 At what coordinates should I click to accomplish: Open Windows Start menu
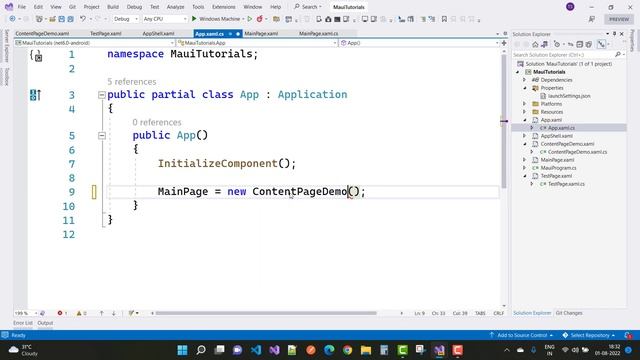(x=182, y=350)
